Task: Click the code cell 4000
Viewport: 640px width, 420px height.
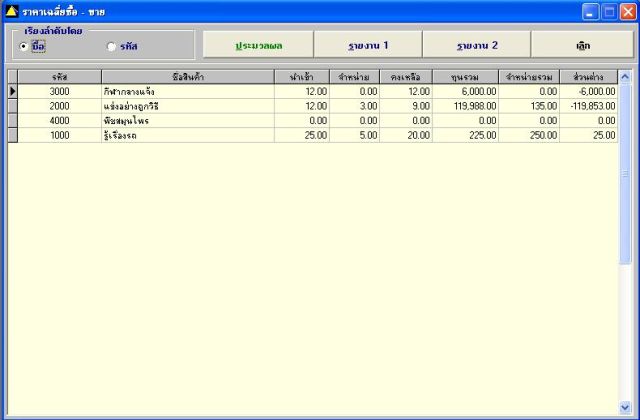Action: tap(60, 121)
